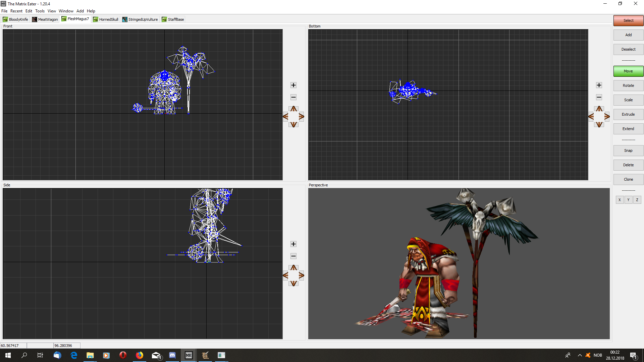Image resolution: width=644 pixels, height=362 pixels.
Task: Pan the Side viewport down
Action: pyautogui.click(x=293, y=283)
